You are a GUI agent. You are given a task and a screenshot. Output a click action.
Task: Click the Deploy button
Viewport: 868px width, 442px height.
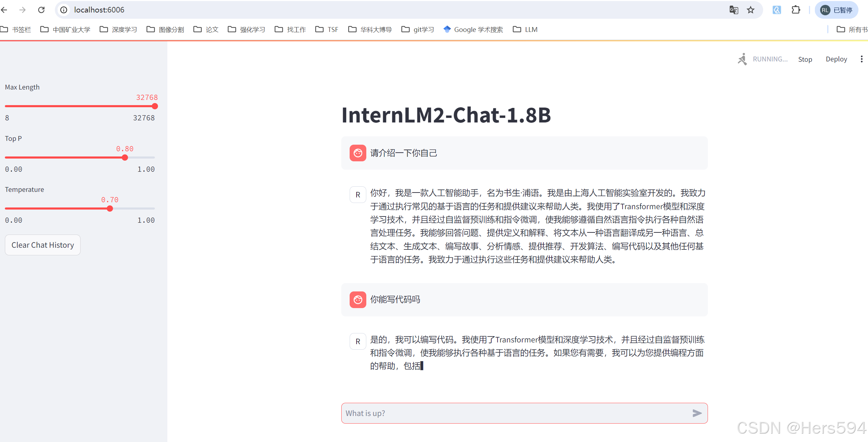pos(836,59)
